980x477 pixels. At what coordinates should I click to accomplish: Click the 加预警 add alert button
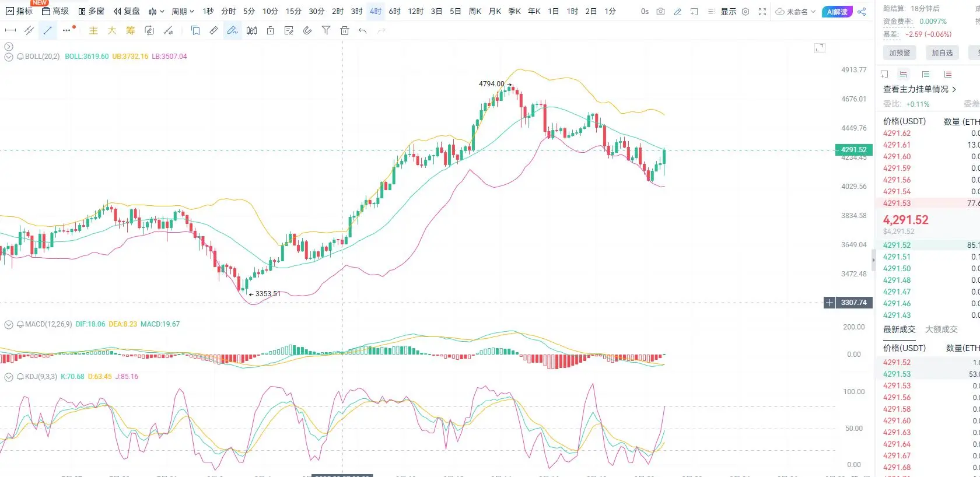(x=900, y=52)
